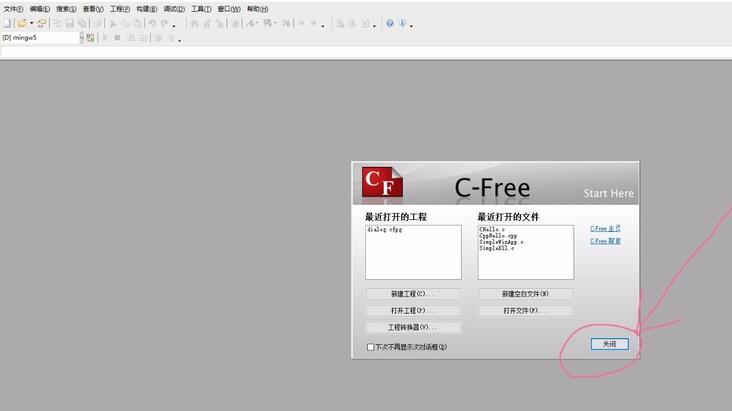The width and height of the screenshot is (732, 411).
Task: Click the 新建工程(C)... button
Action: pyautogui.click(x=413, y=294)
